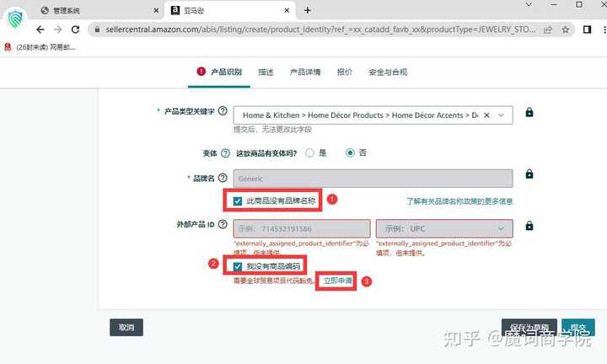Bookmark this page with the star icon
The width and height of the screenshot is (607, 364).
coord(566,29)
